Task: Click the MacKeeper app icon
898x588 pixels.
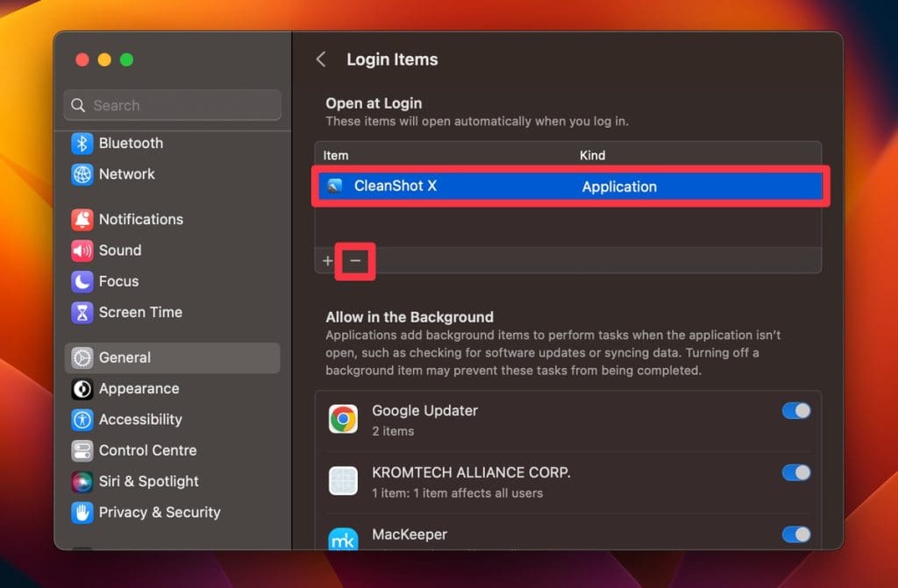Action: point(343,539)
